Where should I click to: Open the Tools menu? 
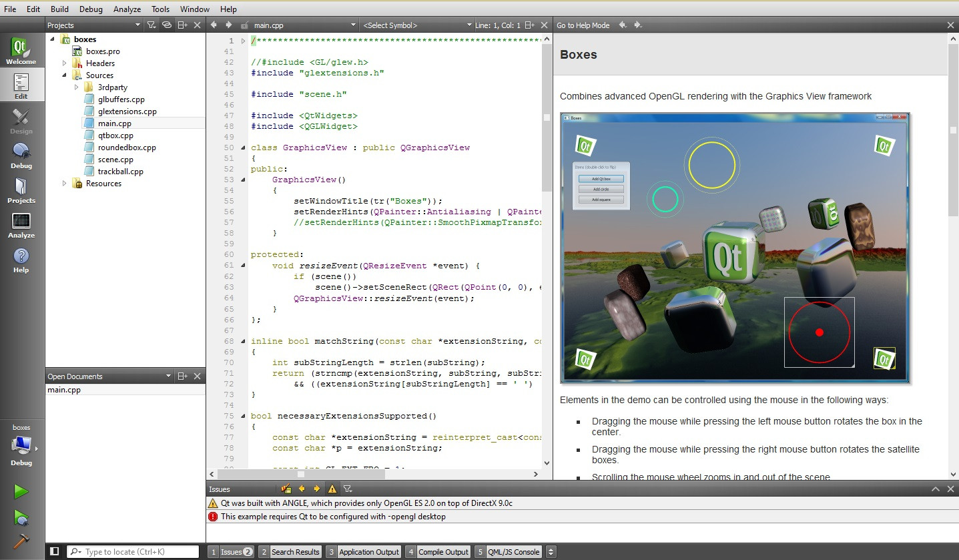coord(160,9)
